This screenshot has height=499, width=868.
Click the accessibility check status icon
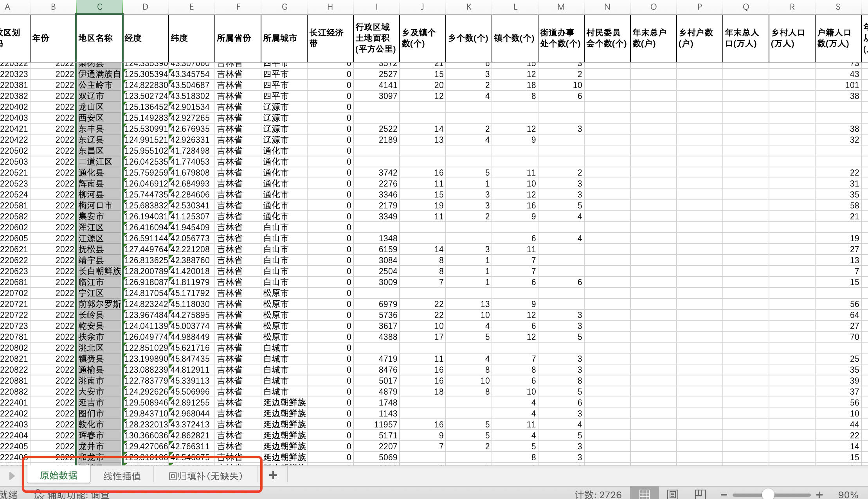pyautogui.click(x=39, y=495)
